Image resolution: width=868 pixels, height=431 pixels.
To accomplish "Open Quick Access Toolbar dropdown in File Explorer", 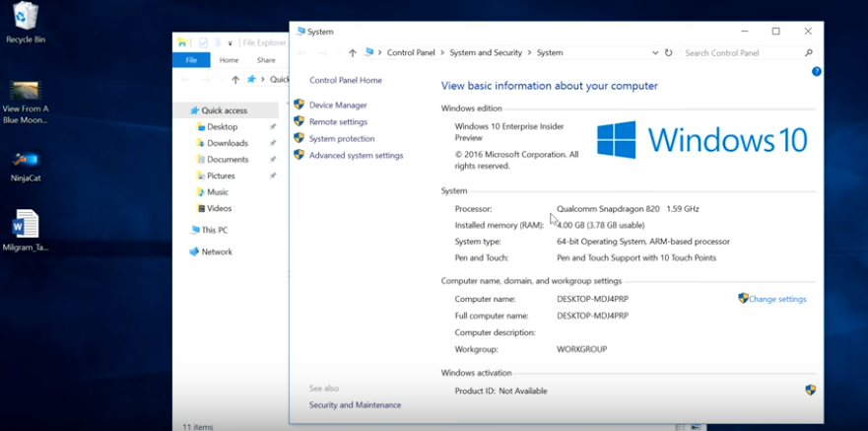I will tap(231, 43).
